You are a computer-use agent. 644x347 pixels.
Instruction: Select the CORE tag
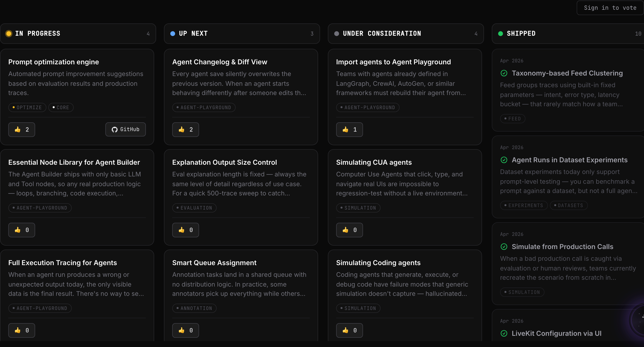tap(61, 107)
